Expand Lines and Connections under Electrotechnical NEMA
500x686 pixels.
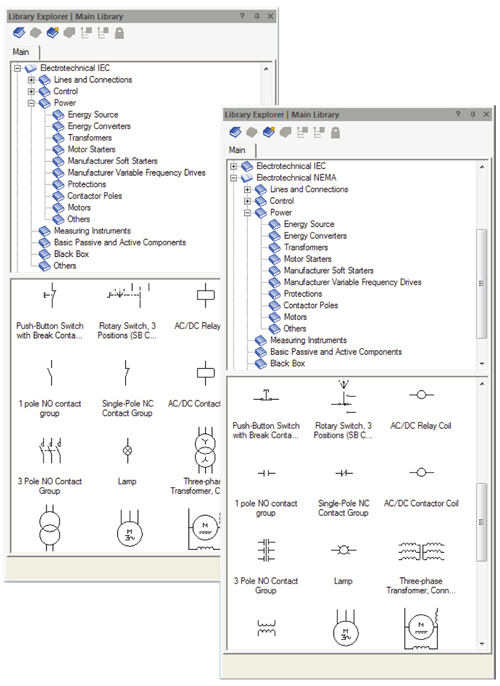coord(247,189)
